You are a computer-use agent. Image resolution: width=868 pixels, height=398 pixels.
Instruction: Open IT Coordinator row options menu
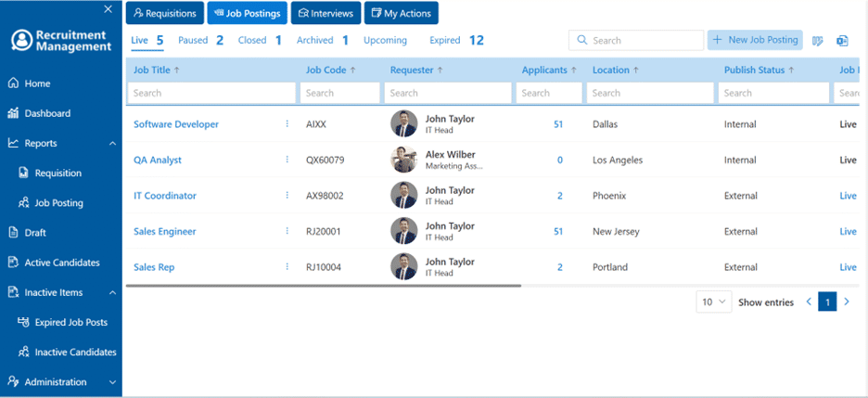tap(287, 195)
